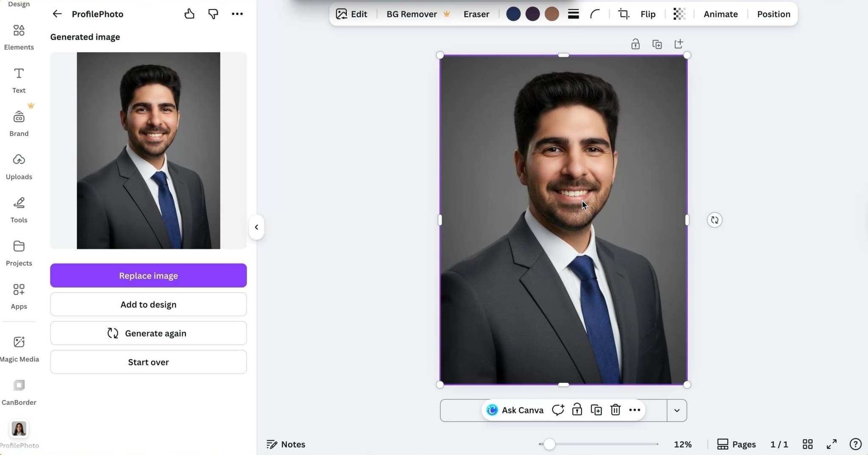Open Magic Media in the sidebar
Screen dimensions: 868x455
tap(19, 347)
